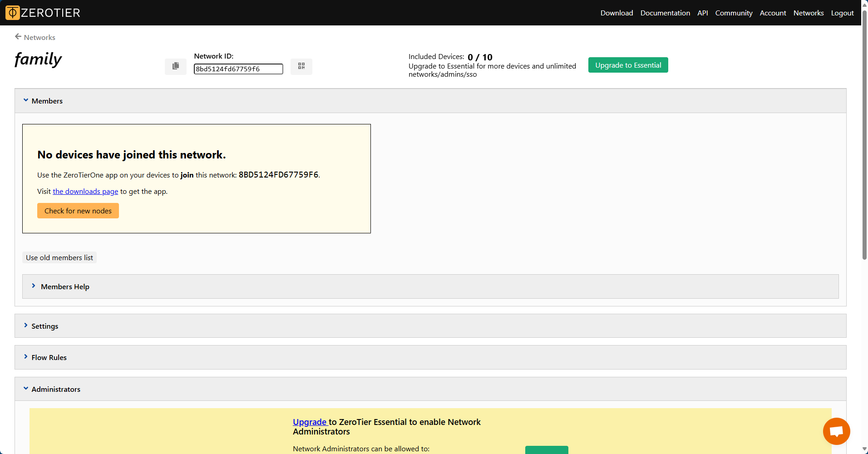
Task: Expand the Settings section
Action: pyautogui.click(x=430, y=326)
